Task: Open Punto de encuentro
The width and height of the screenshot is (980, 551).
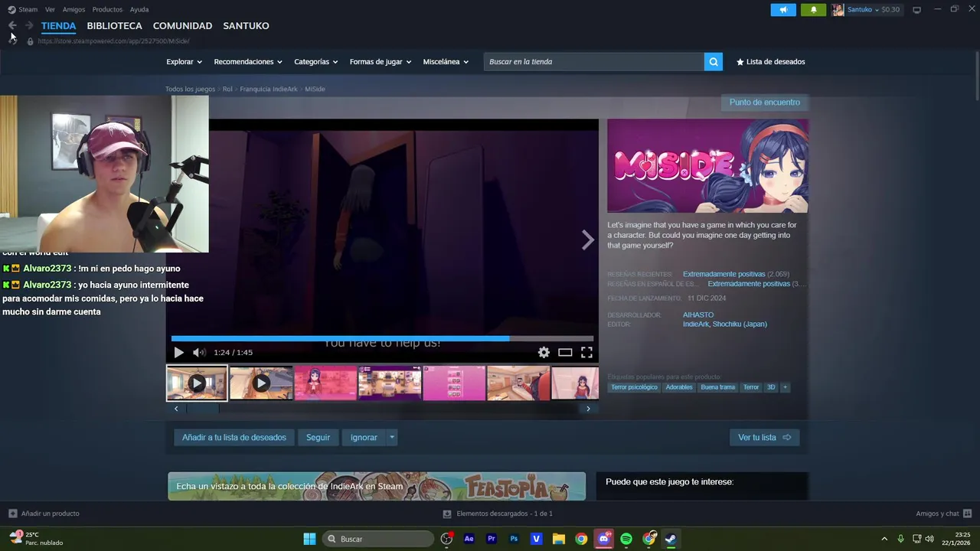Action: [764, 103]
